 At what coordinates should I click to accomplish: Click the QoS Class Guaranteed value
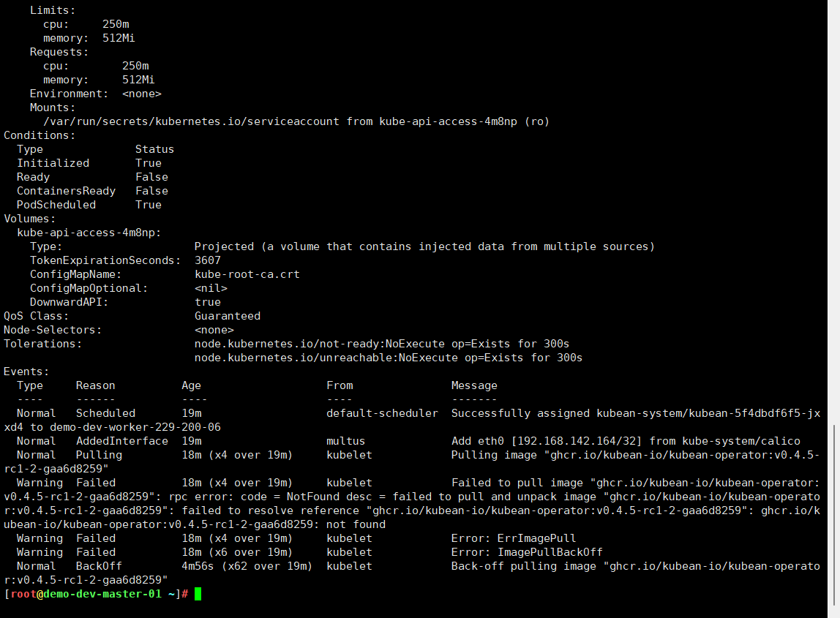(x=227, y=315)
